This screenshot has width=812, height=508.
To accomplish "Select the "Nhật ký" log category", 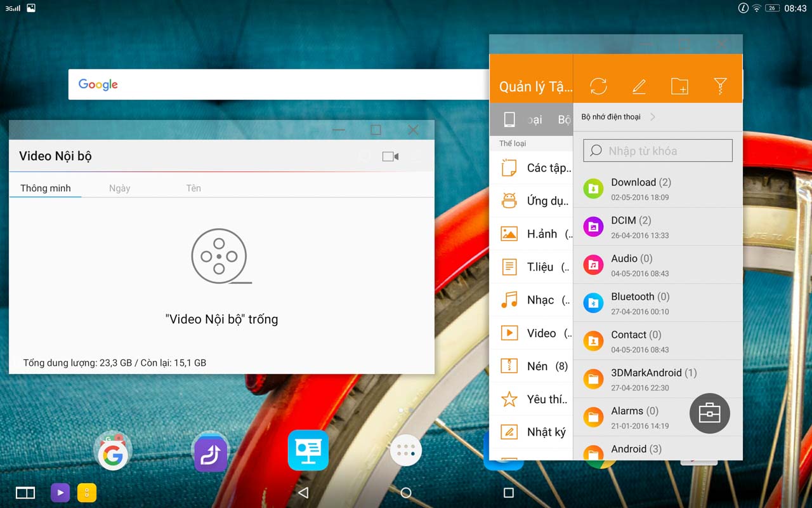I will pos(532,432).
